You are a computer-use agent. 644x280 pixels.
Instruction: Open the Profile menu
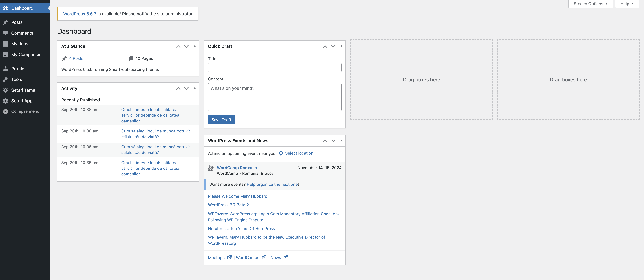tap(25, 69)
